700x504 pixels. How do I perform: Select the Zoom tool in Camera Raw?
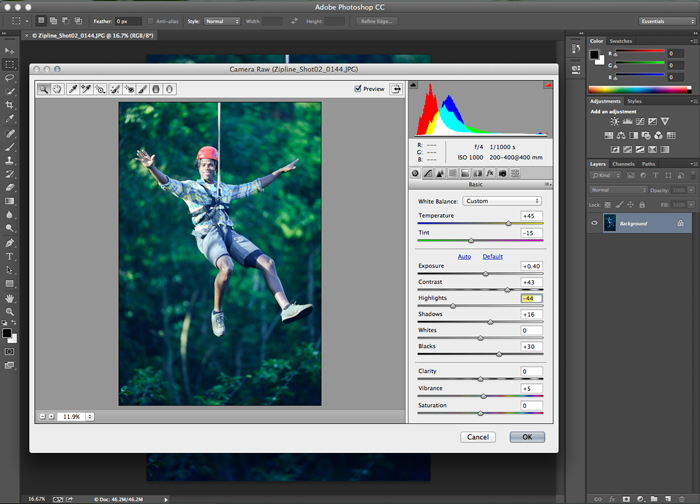point(44,89)
